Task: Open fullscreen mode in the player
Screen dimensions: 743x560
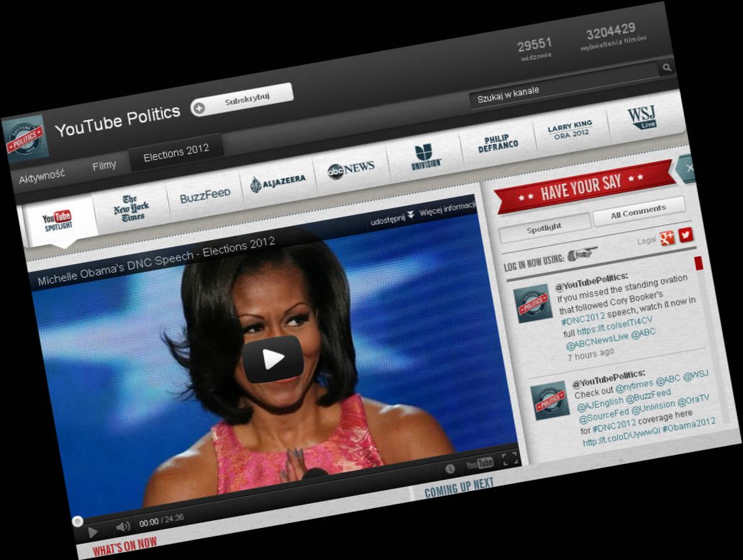Action: click(x=510, y=458)
